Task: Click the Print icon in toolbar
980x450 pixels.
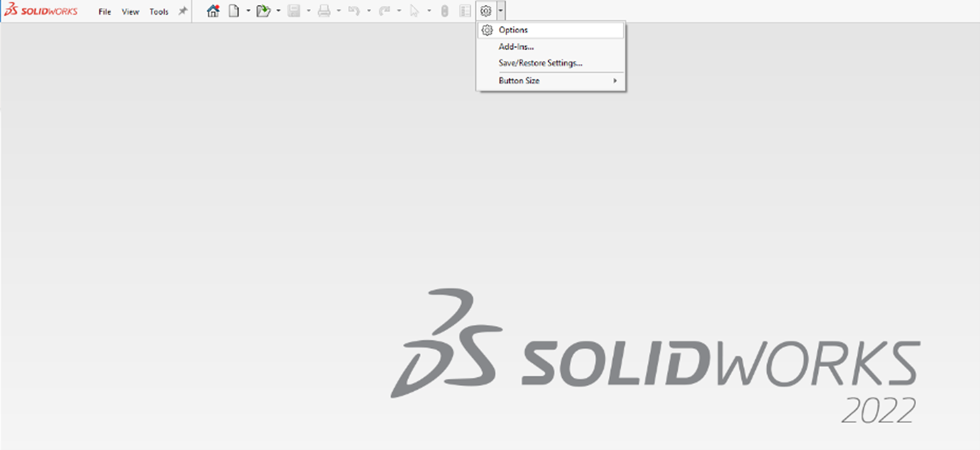Action: click(324, 11)
